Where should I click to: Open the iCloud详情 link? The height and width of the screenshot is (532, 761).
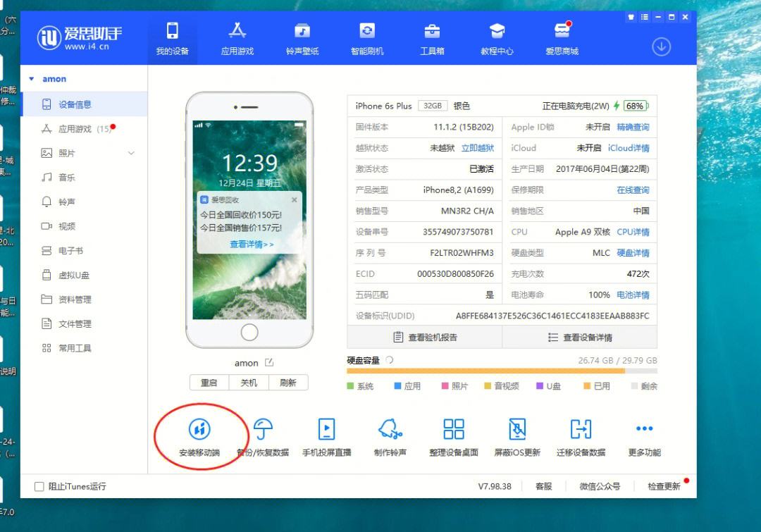coord(629,147)
